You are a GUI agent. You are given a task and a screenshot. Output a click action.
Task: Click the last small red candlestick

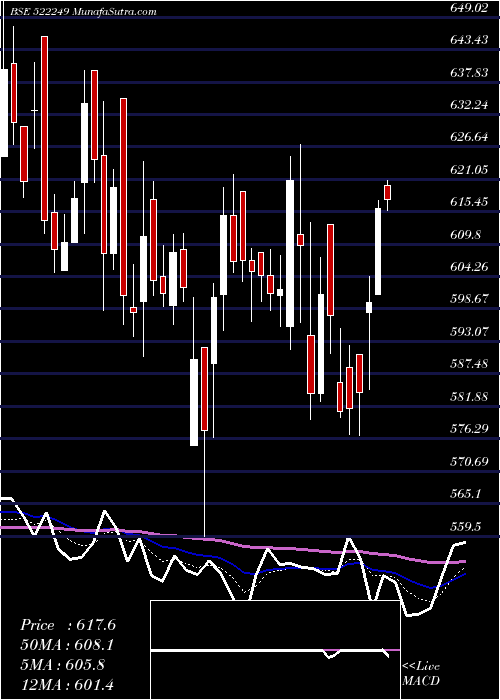[x=387, y=192]
